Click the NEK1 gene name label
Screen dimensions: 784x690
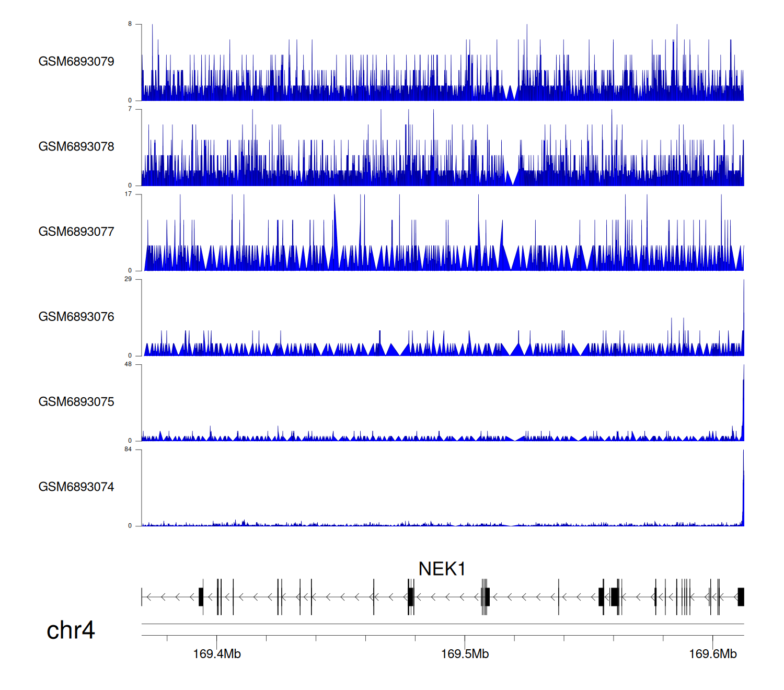point(442,569)
